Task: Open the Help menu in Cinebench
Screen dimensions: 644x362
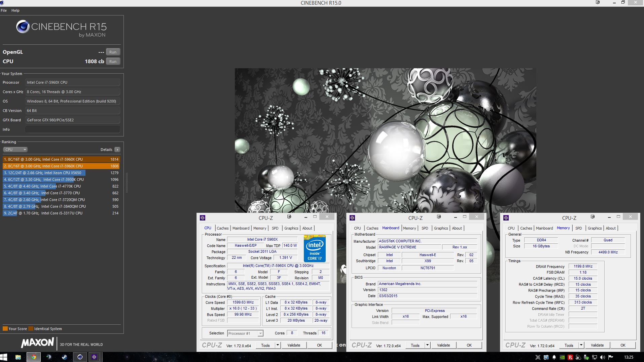Action: tap(15, 10)
